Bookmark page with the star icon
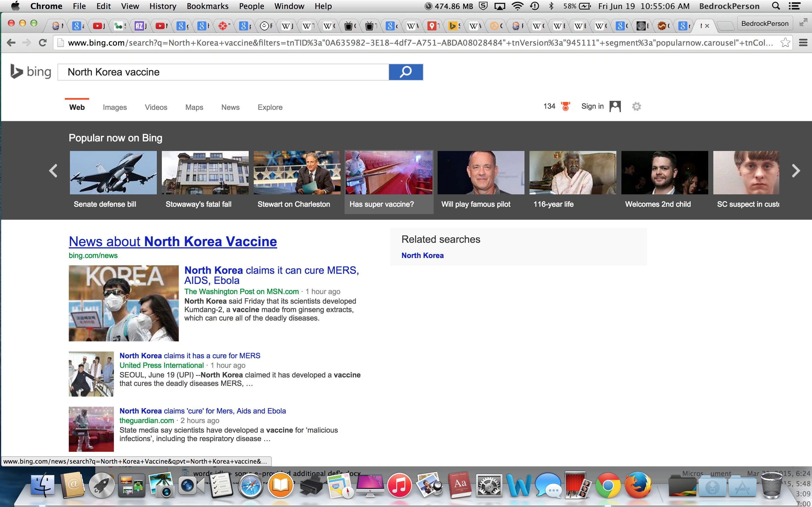 pos(785,43)
